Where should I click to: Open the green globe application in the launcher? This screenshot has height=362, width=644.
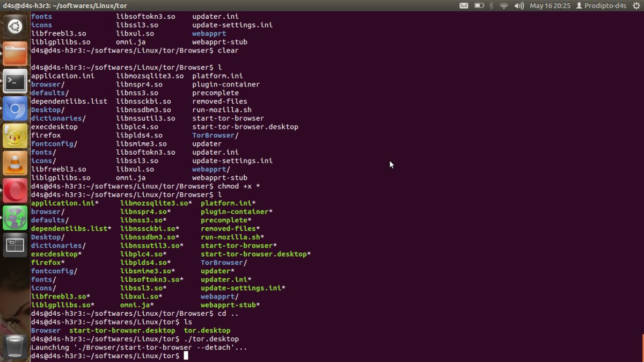click(x=15, y=219)
